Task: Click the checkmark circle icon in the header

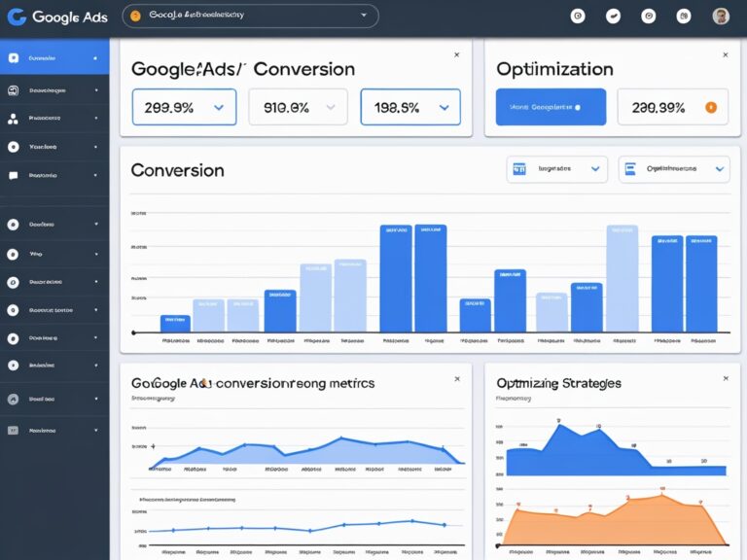Action: (x=613, y=17)
